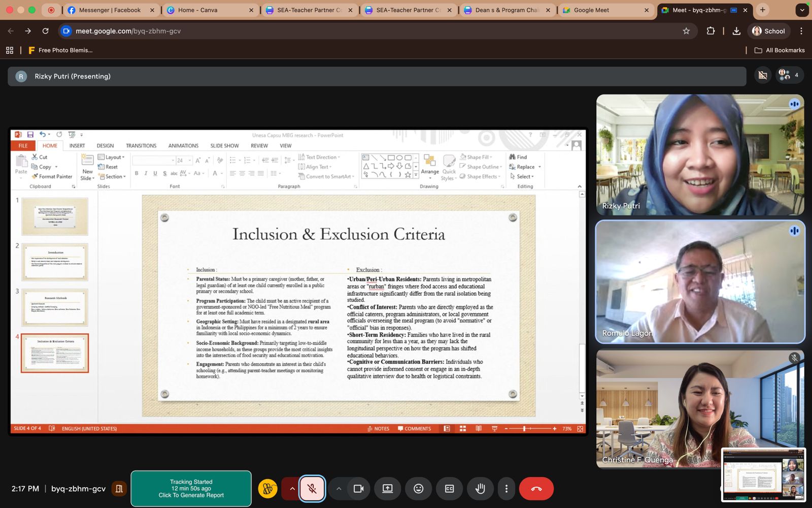Click the Present screen share icon
Viewport: 812px width, 508px height.
(x=388, y=489)
